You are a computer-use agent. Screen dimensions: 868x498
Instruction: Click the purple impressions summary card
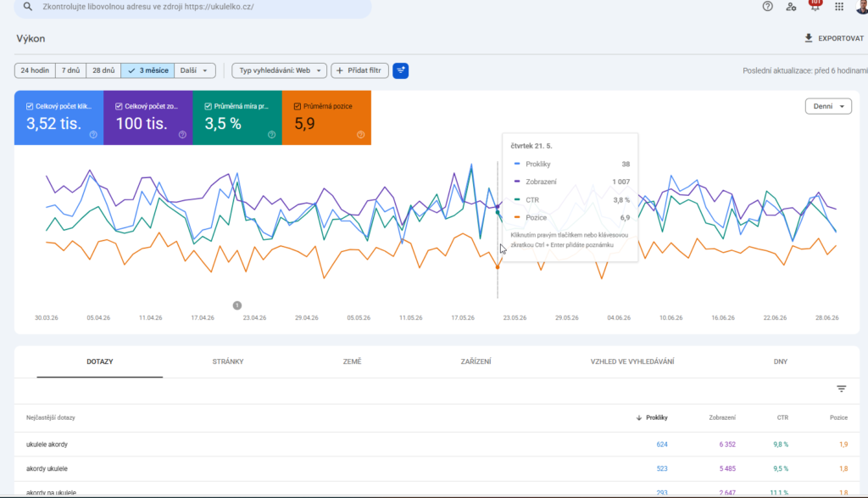pyautogui.click(x=148, y=118)
